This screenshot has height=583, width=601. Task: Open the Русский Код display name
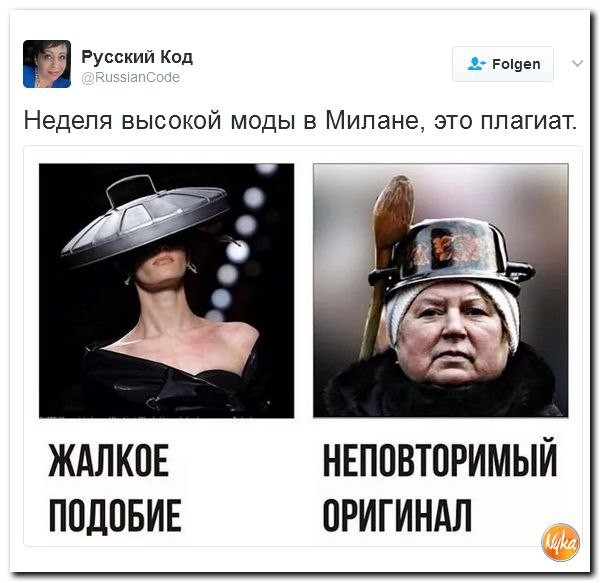point(137,57)
